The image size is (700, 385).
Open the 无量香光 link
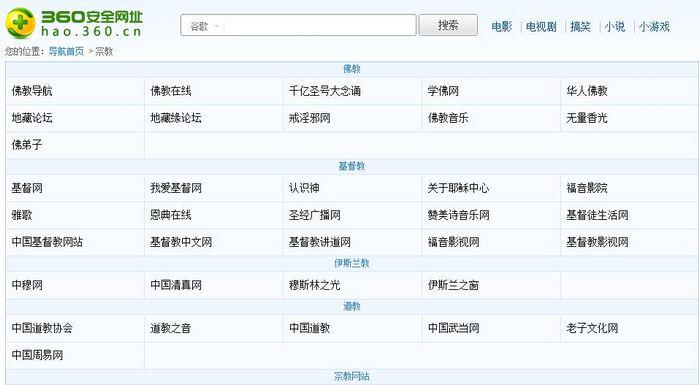click(x=587, y=118)
